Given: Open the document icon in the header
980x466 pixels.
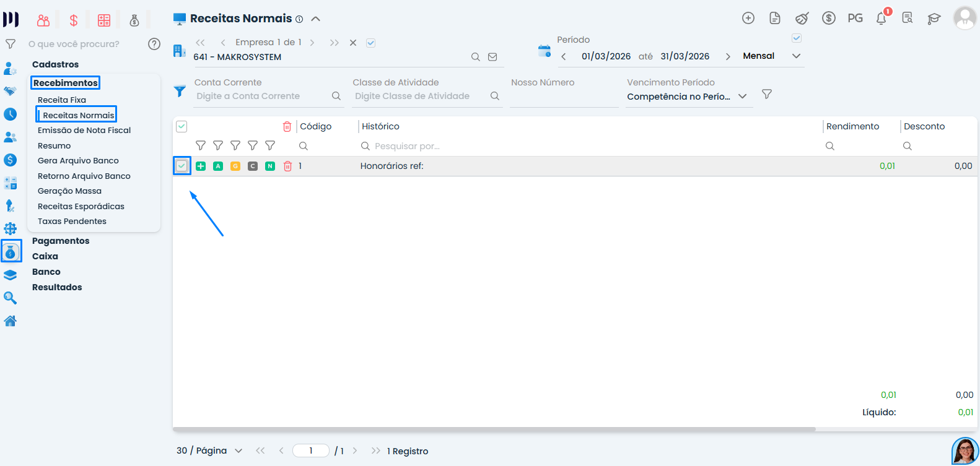Looking at the screenshot, I should [775, 19].
